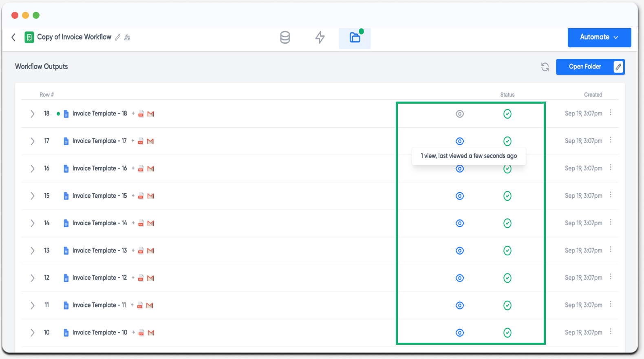The width and height of the screenshot is (644, 359).
Task: Expand row 17
Action: (x=32, y=141)
